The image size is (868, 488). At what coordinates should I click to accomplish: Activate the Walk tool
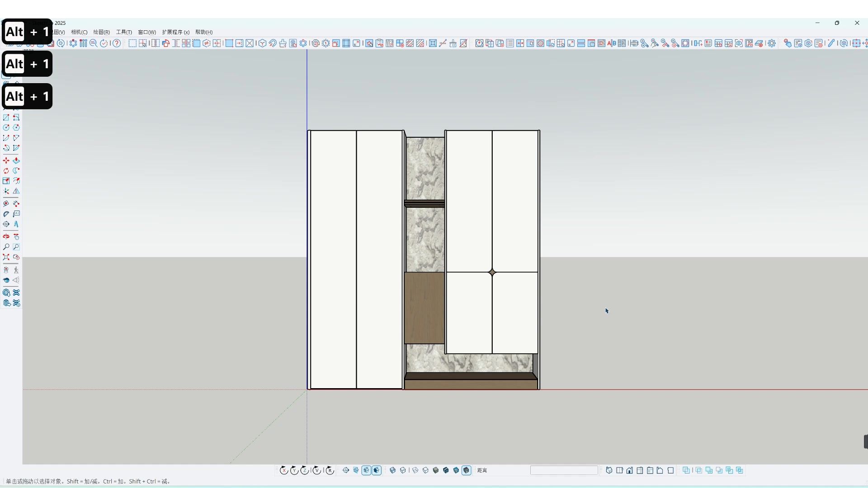pos(16,270)
